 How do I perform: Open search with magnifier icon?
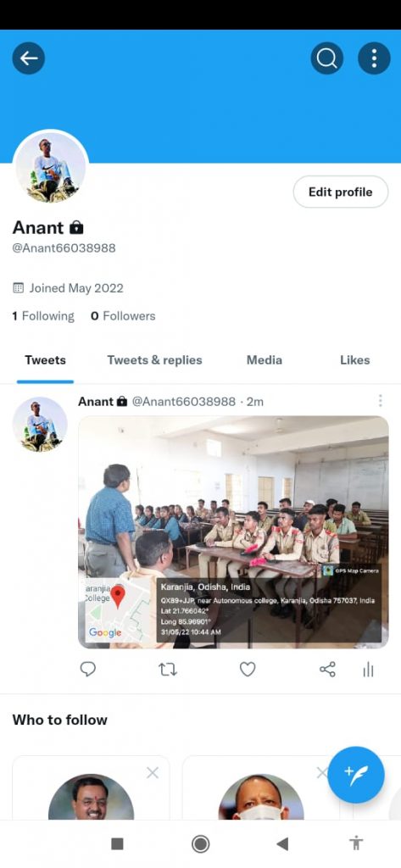coord(326,58)
